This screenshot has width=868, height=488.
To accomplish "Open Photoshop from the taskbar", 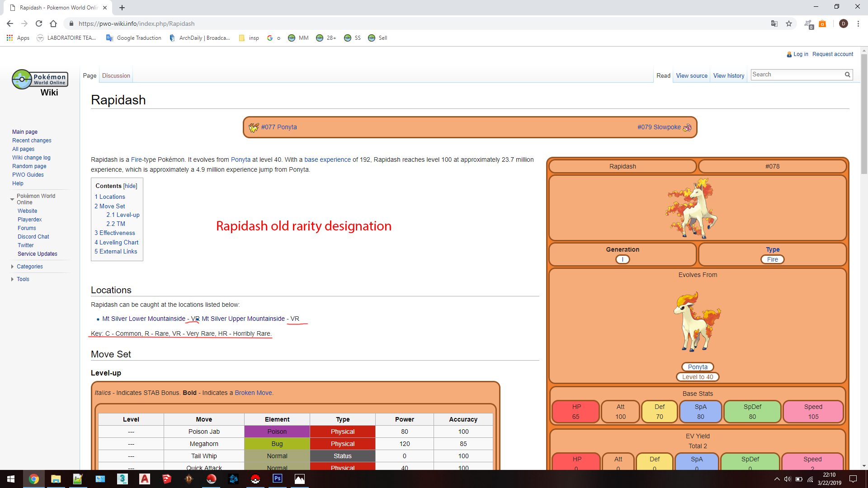I will coord(278,479).
